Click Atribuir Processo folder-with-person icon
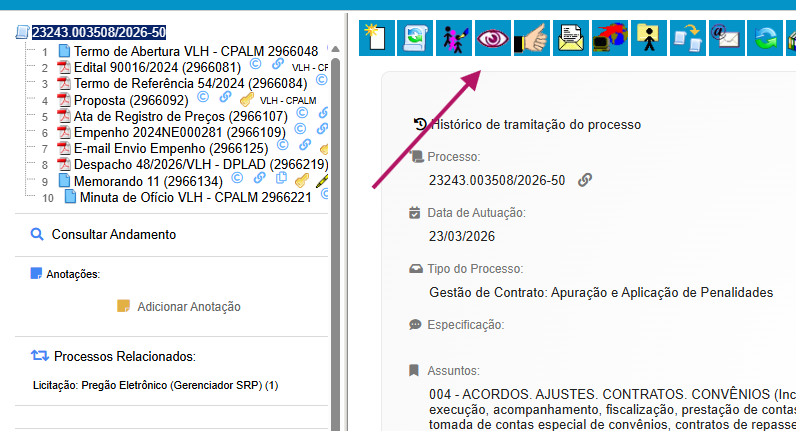This screenshot has height=431, width=796. pos(649,38)
